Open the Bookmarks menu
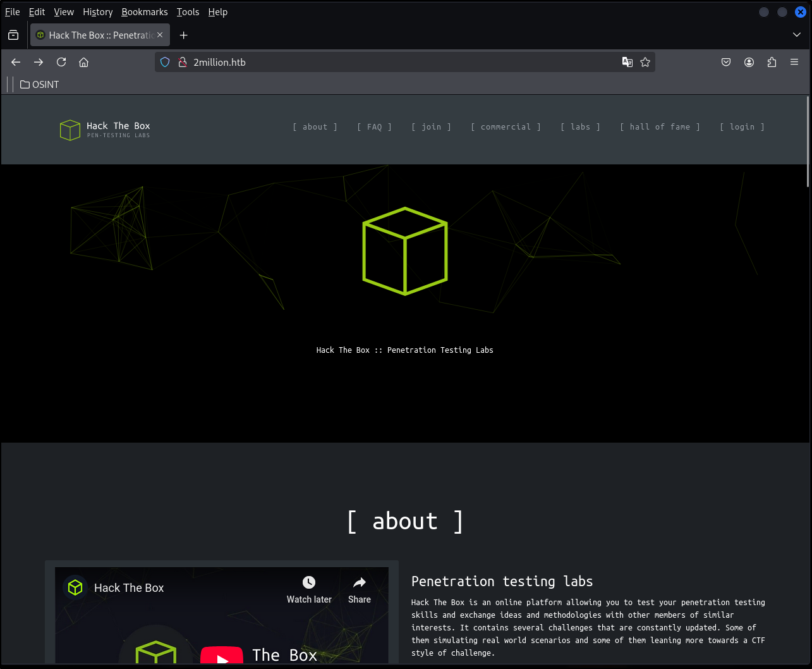812x669 pixels. [145, 12]
